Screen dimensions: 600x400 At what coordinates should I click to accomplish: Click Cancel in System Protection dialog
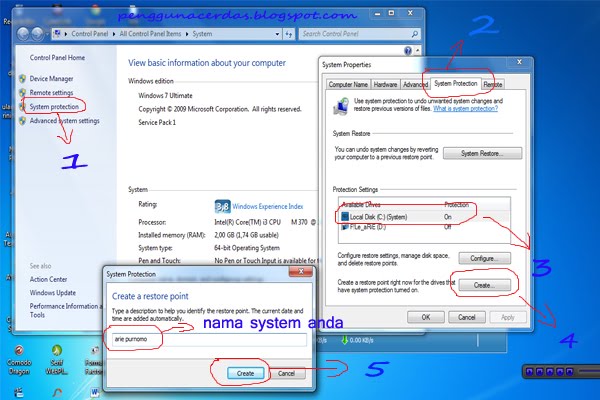pyautogui.click(x=286, y=373)
